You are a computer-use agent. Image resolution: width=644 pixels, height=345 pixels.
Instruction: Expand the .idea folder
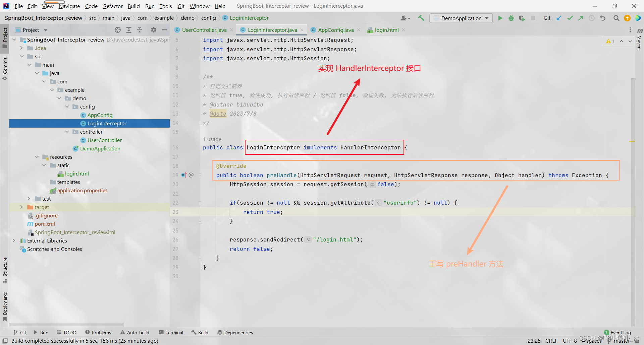pos(21,48)
